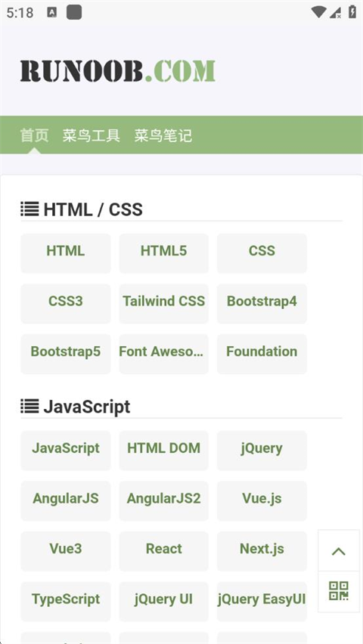The height and width of the screenshot is (644, 363).
Task: Tap the keyboard 'A' status bar icon
Action: pyautogui.click(x=51, y=12)
